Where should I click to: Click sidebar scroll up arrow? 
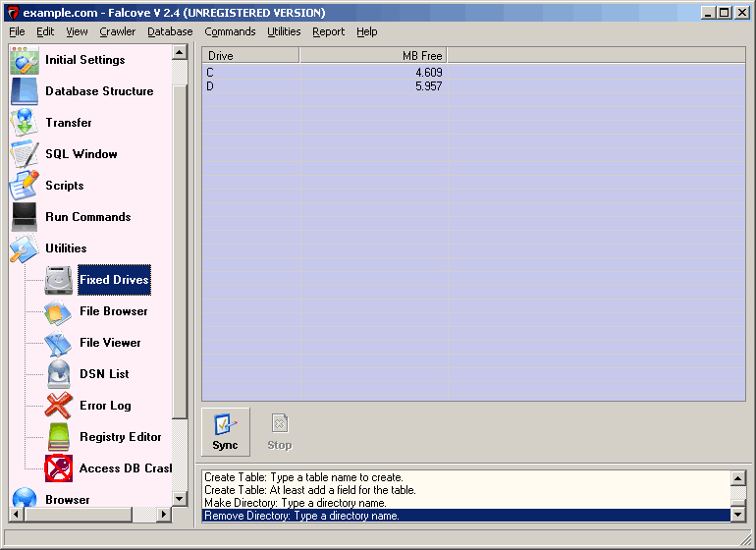coord(180,52)
